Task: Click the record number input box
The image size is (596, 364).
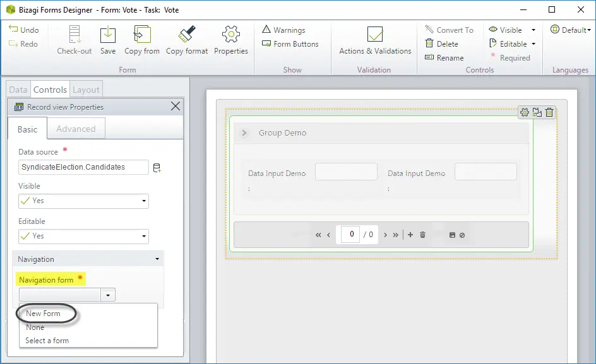Action: [x=350, y=235]
